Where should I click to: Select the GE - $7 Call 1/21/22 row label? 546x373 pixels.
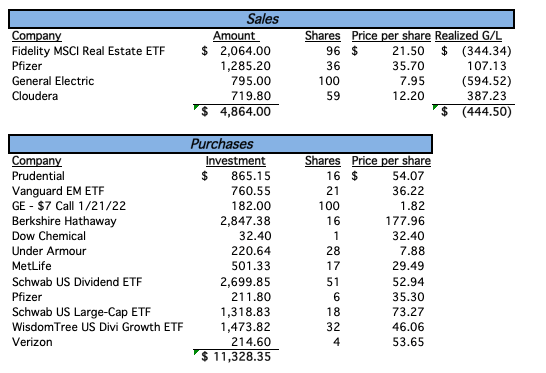(69, 206)
